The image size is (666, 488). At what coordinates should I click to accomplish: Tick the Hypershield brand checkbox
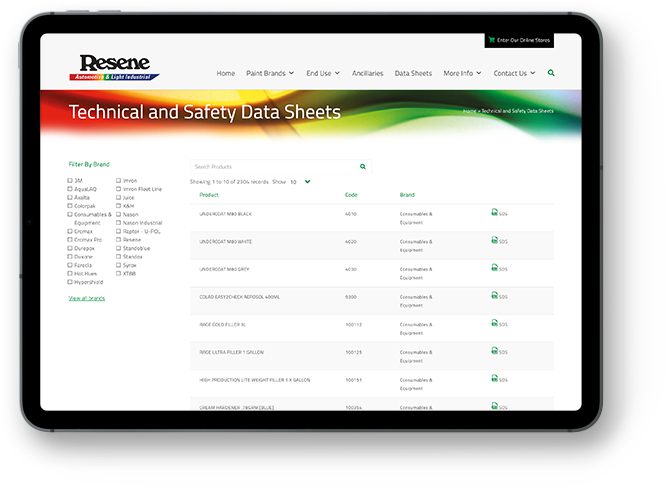(70, 282)
